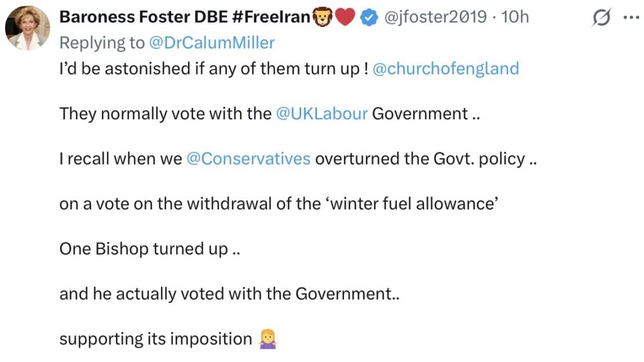Viewport: 644px width, 362px height.
Task: Click the Grok explain post icon
Action: tap(602, 18)
